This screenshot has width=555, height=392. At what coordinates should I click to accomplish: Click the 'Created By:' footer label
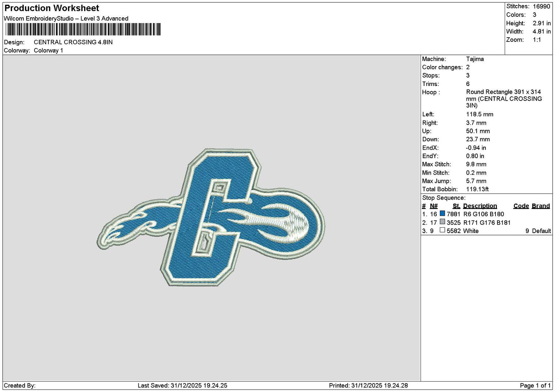(x=20, y=385)
